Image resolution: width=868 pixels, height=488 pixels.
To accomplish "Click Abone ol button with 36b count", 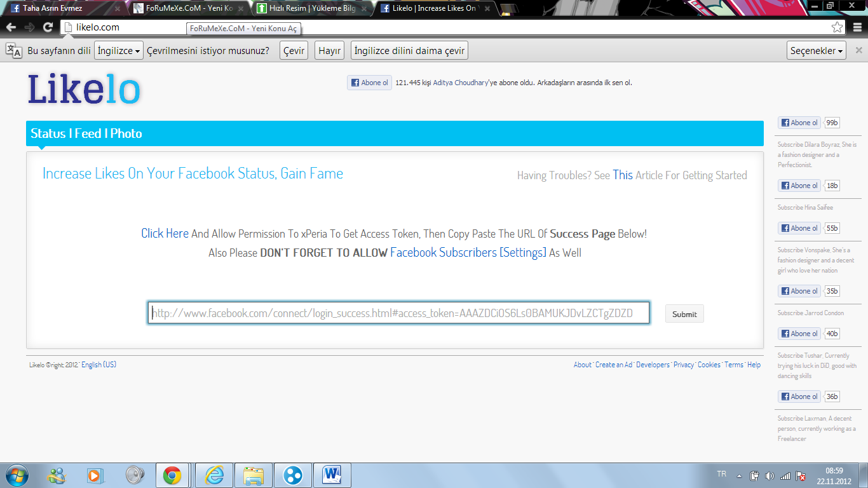I will [799, 396].
